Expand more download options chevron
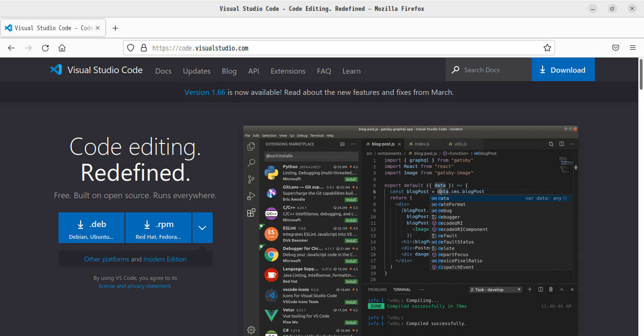Screen dimensions: 644x336 click(202, 227)
